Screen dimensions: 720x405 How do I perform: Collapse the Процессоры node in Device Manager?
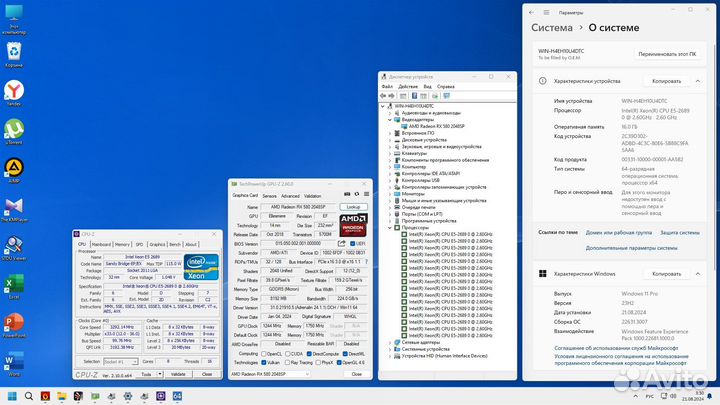point(390,227)
